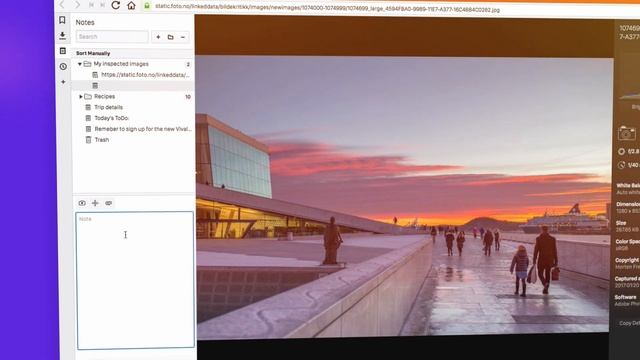Image resolution: width=640 pixels, height=360 pixels.
Task: Expand the Recipes folder
Action: coord(80,96)
